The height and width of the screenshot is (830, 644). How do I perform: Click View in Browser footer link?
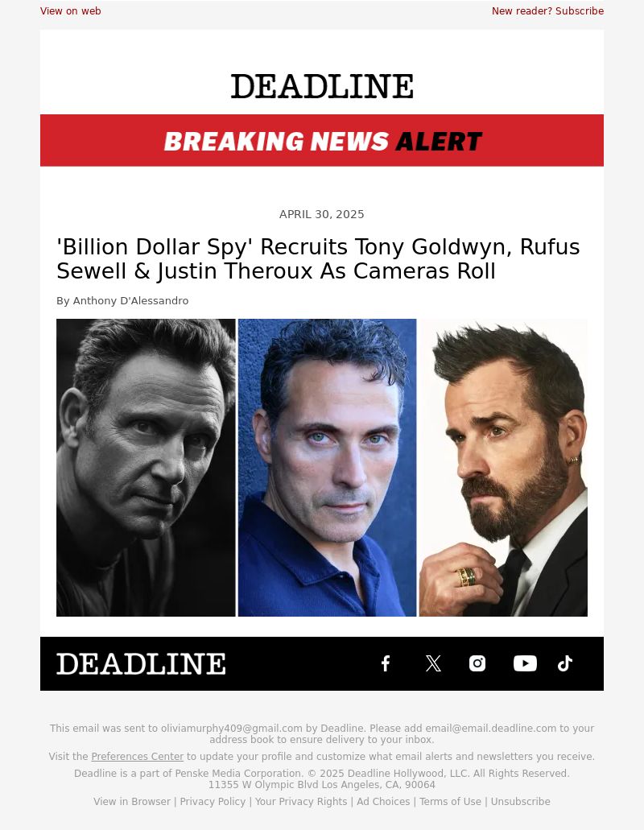click(132, 801)
